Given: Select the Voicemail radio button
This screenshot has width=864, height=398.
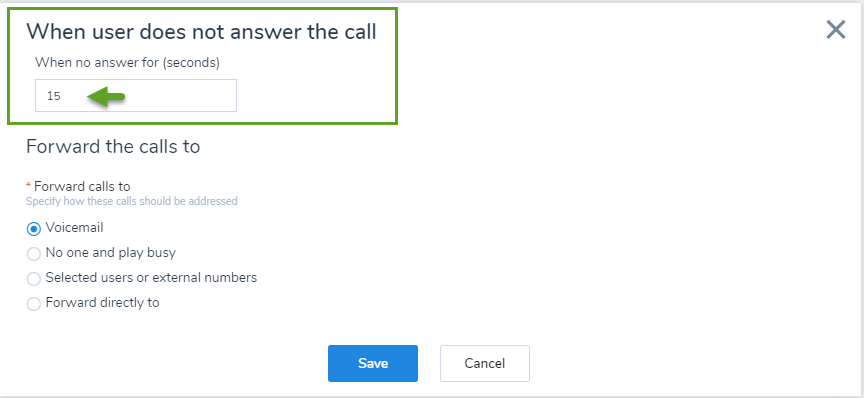Looking at the screenshot, I should click(x=34, y=228).
